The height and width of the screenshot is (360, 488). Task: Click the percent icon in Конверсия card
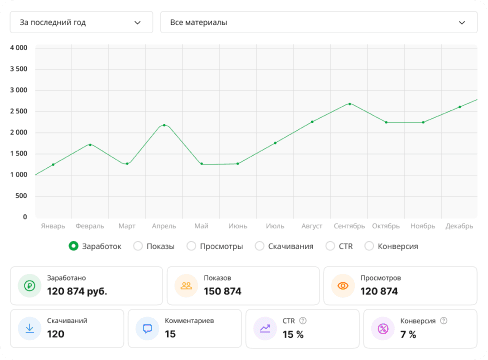click(x=383, y=328)
